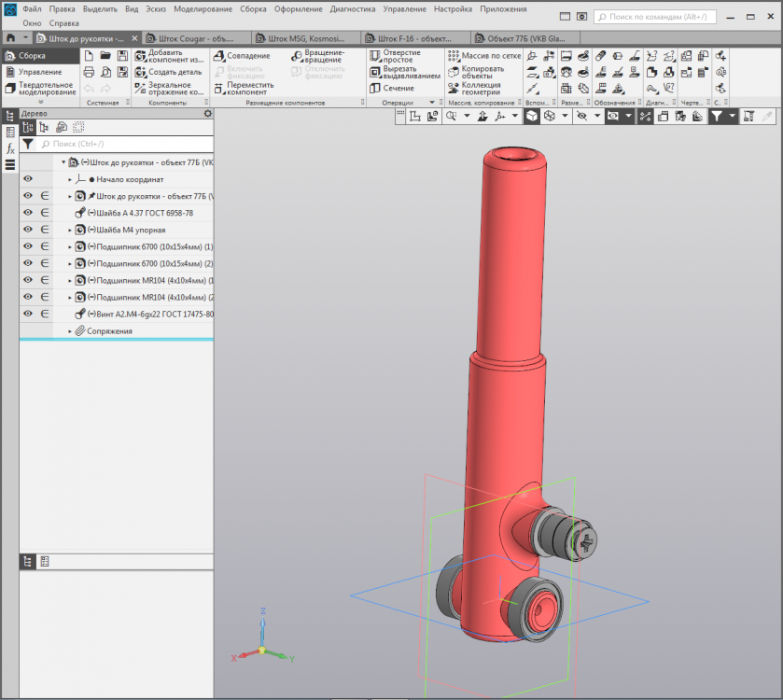Collapse the root assembly tree node

(62, 162)
